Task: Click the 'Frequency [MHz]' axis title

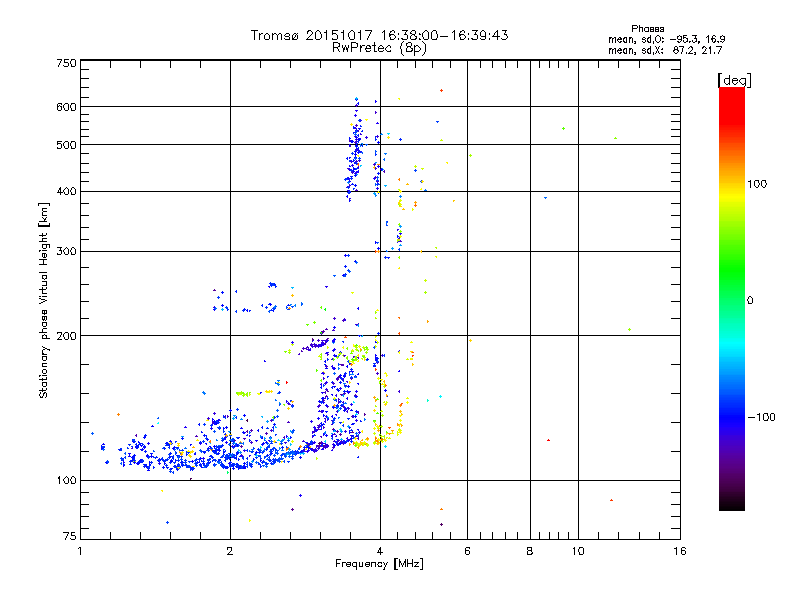Action: [x=379, y=564]
